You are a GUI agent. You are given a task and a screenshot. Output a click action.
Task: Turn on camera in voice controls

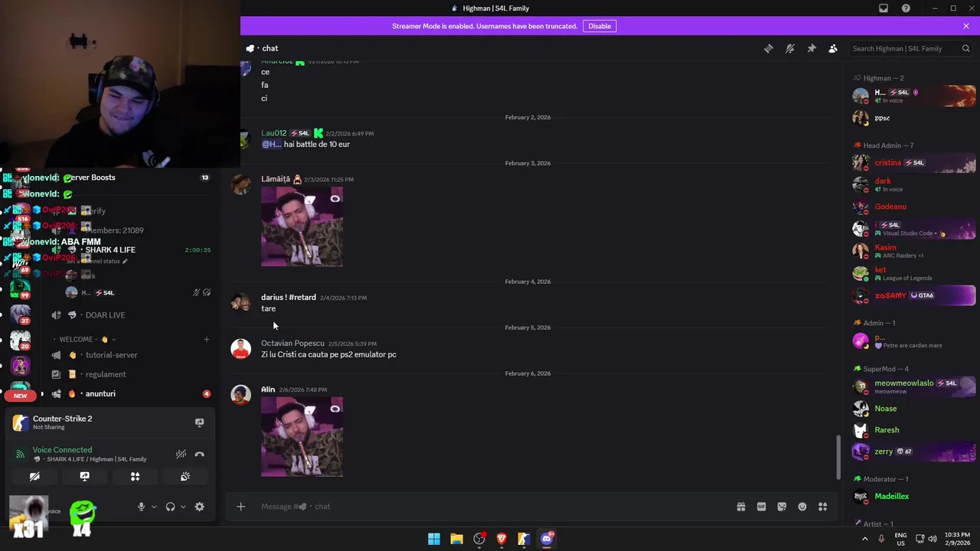pyautogui.click(x=34, y=476)
